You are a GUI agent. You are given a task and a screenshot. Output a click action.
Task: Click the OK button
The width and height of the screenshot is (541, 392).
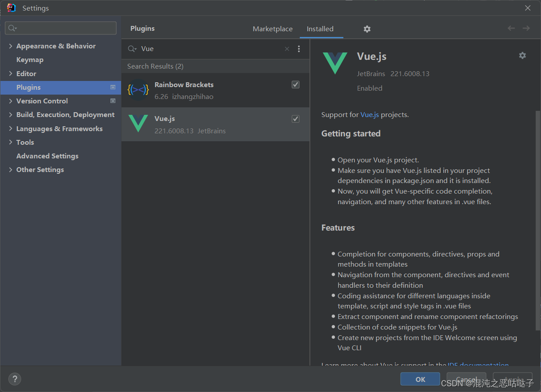[x=420, y=379]
